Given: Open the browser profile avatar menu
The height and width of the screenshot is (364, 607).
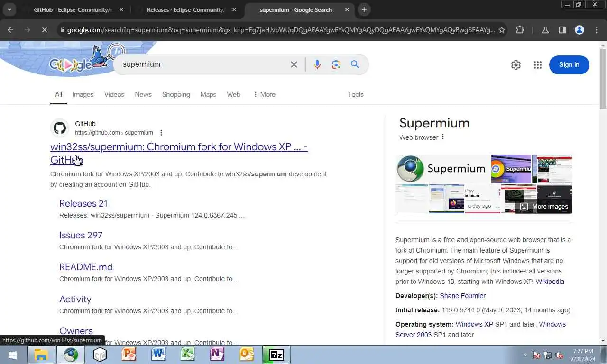Looking at the screenshot, I should click(x=579, y=30).
